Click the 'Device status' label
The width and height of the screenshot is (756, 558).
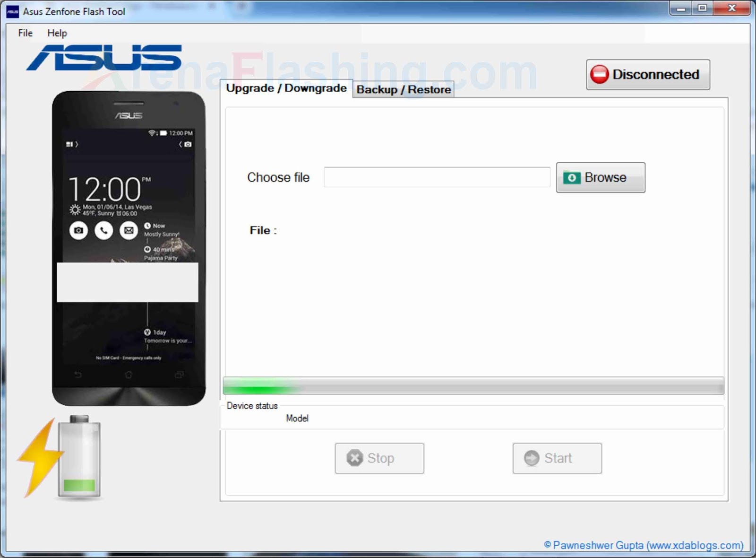(252, 406)
